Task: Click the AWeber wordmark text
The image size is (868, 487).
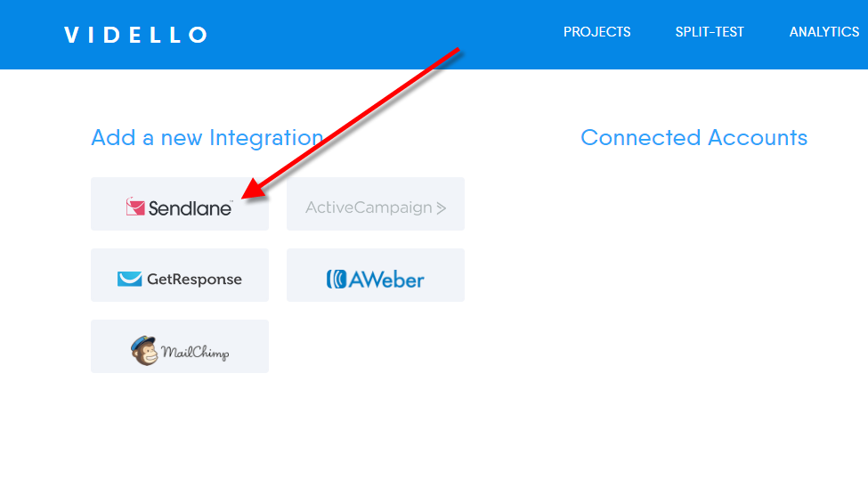Action: tap(386, 280)
